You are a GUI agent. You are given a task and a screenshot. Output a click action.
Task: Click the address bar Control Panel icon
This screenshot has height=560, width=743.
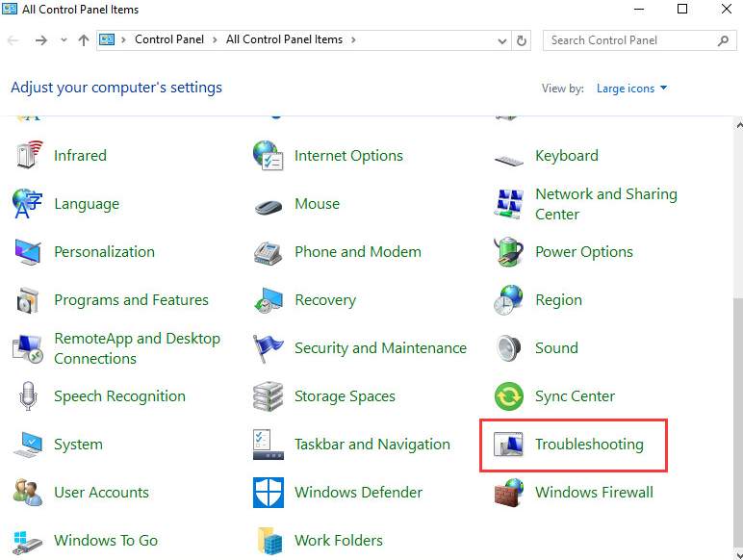pyautogui.click(x=107, y=39)
